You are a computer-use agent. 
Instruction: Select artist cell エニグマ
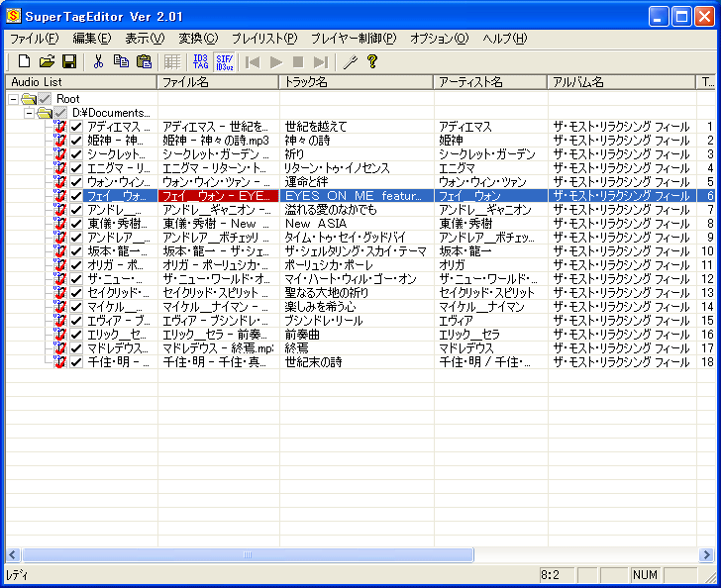(x=491, y=168)
